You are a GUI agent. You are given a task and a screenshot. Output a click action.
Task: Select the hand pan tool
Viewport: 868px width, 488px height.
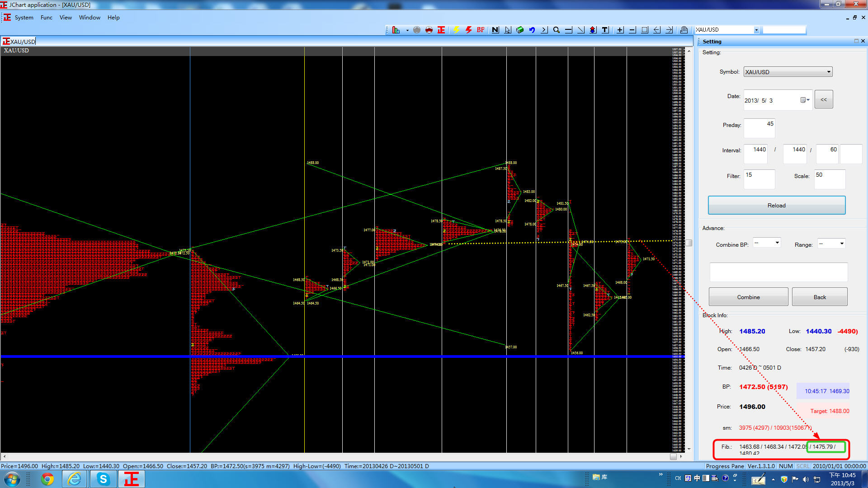coord(684,30)
